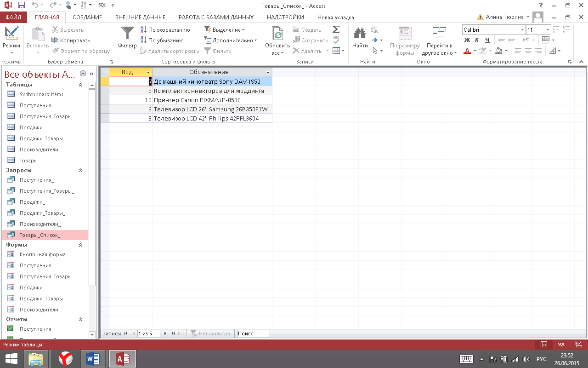Save using the quick access floppy icon
Screen dimensions: 588x368
coord(22,6)
